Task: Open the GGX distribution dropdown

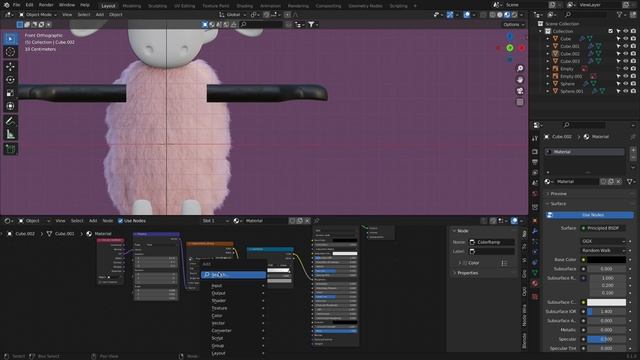Action: (603, 241)
